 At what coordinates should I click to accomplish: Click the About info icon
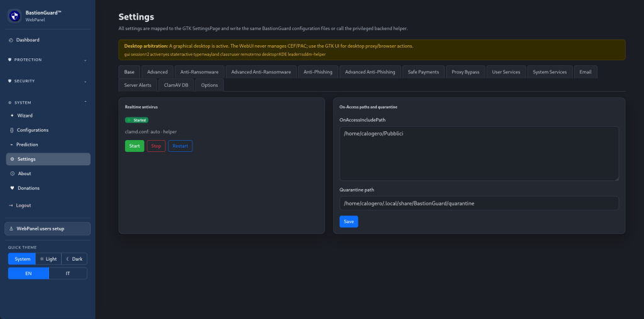13,173
